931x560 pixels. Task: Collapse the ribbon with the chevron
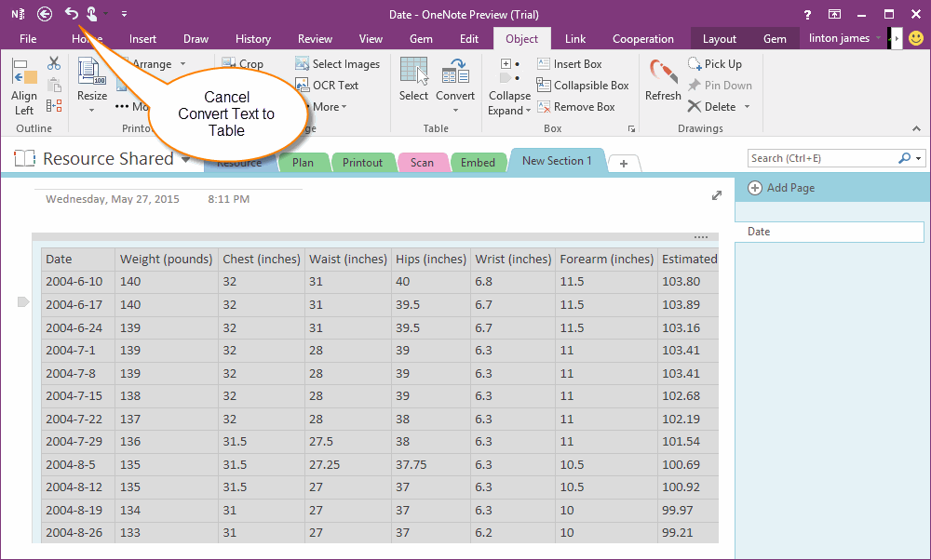(x=916, y=128)
